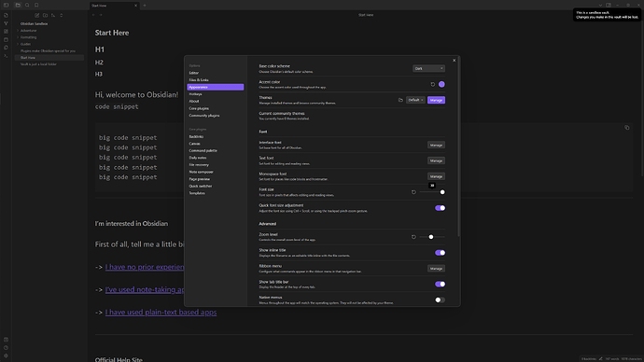Toggle the right sidebar icon in the title bar
Viewport: 644px width, 362px height.
609,5
